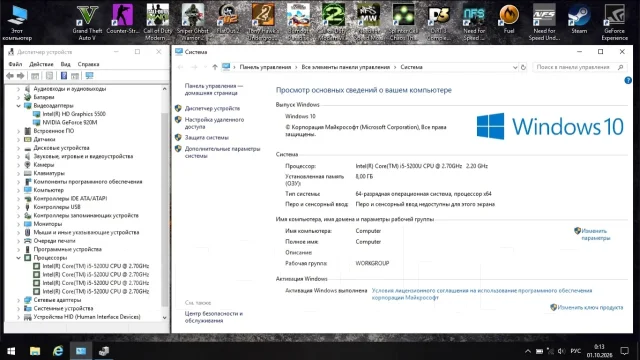Screen dimensions: 640x360
Task: Expand the Батареи node
Action: coord(18,97)
